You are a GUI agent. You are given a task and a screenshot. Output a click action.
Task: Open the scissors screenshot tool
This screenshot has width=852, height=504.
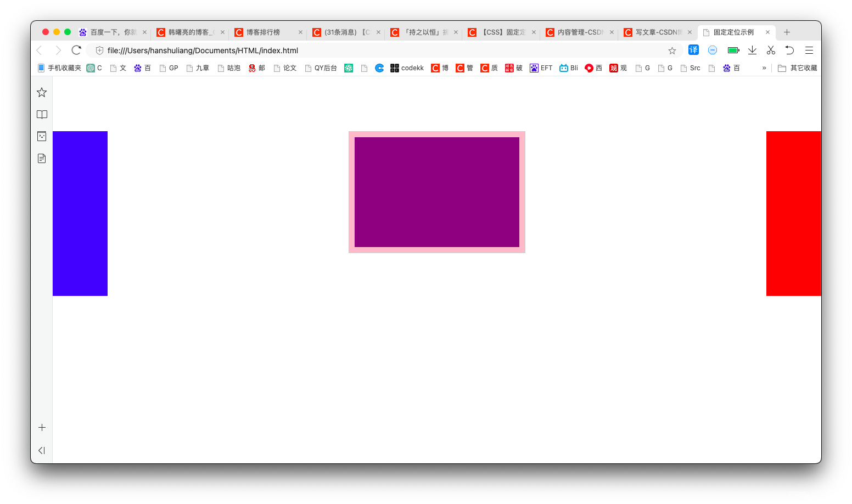pyautogui.click(x=771, y=50)
